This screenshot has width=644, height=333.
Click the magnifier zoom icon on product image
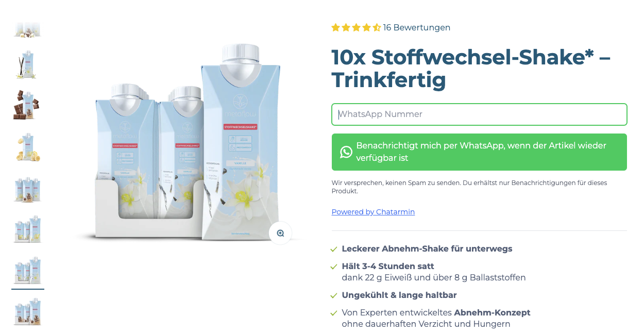(x=280, y=233)
